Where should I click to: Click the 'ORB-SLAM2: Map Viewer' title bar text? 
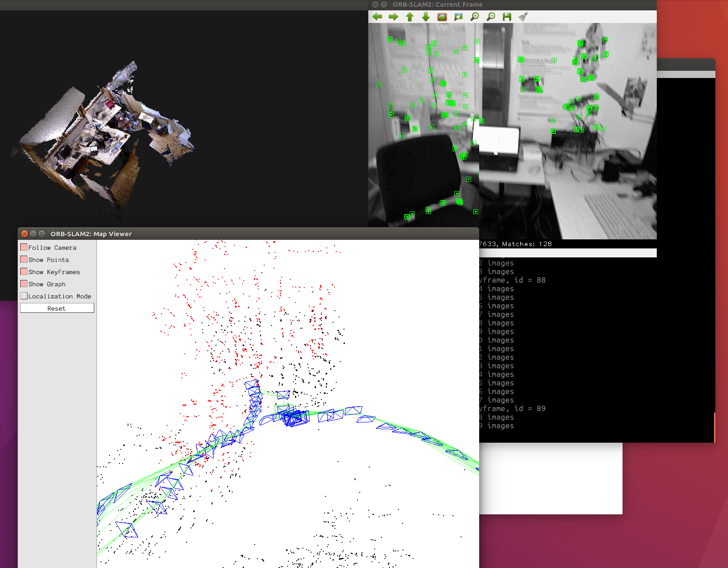tap(91, 234)
